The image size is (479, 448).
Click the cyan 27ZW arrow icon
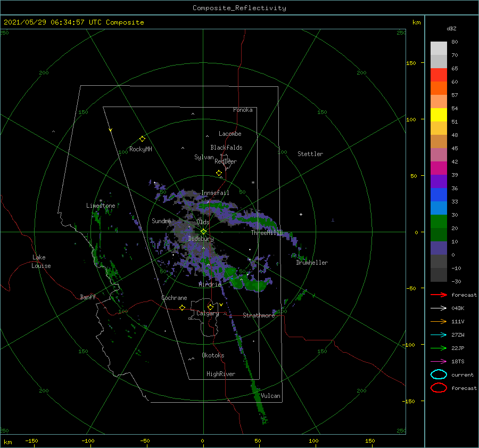coord(439,335)
